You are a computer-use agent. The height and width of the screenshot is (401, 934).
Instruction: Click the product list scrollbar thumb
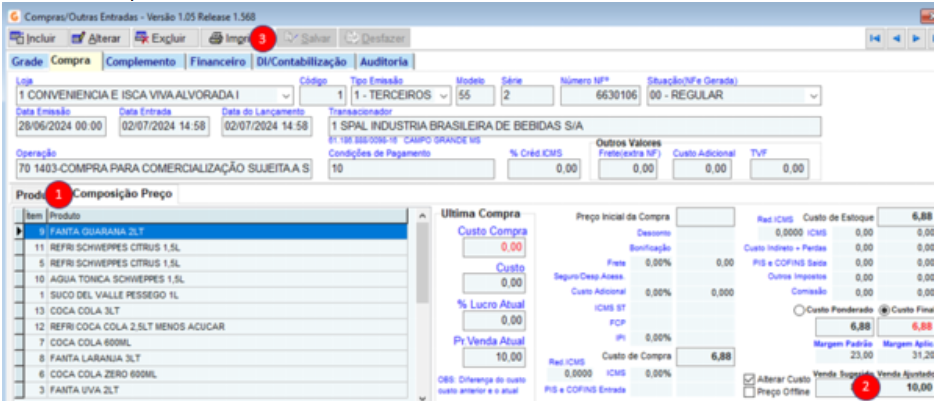[422, 263]
